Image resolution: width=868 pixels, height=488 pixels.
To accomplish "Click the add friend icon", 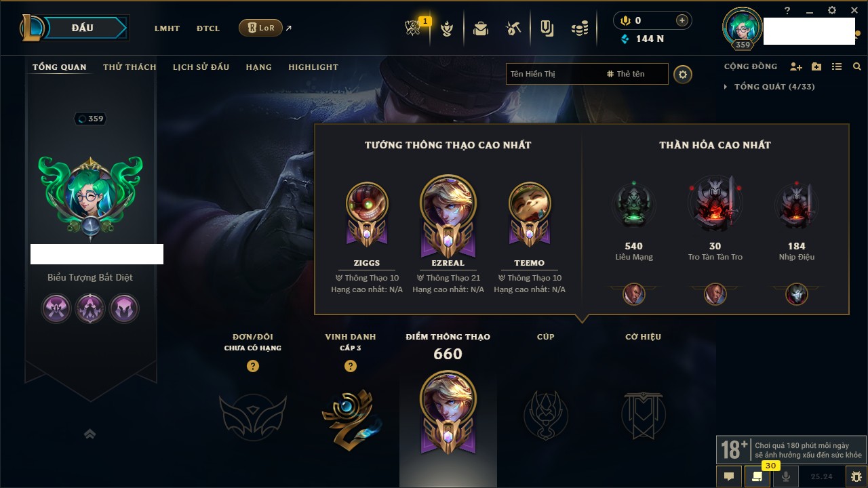I will (796, 67).
